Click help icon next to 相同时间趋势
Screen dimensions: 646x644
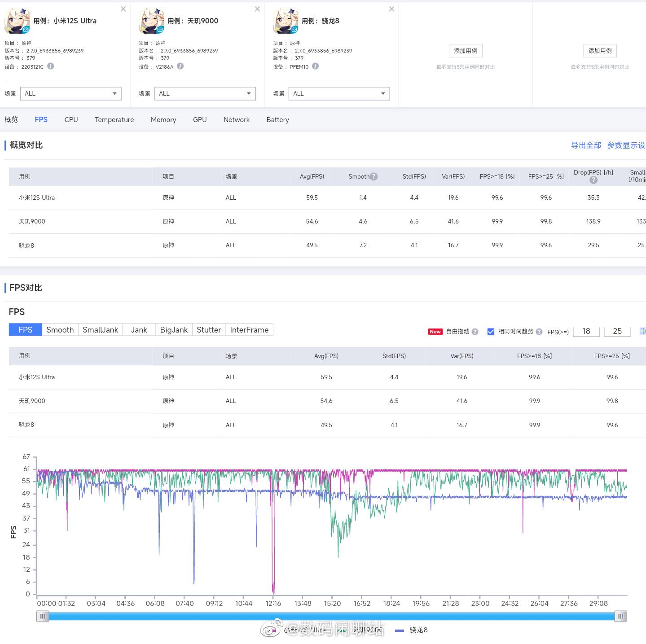[x=539, y=332]
